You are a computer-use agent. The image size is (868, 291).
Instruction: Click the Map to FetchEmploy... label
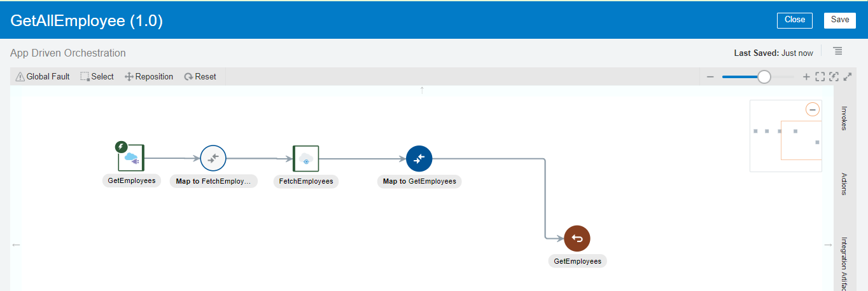tap(213, 181)
